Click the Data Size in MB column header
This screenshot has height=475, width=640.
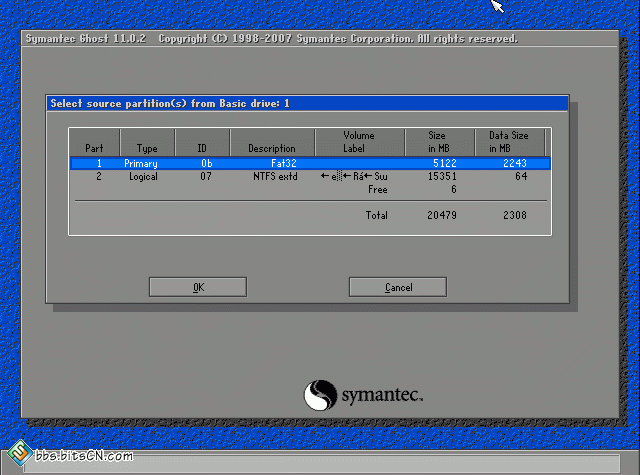pos(509,142)
